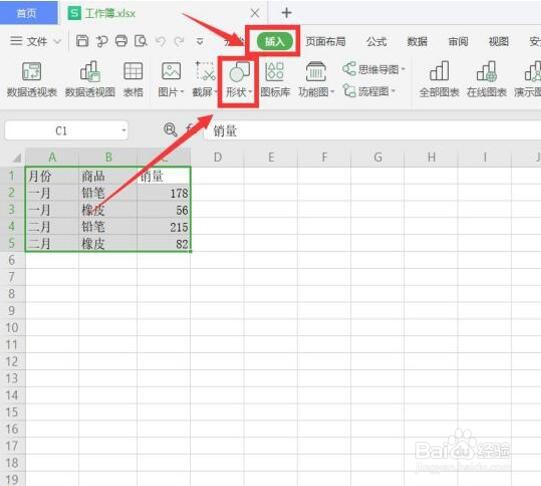Switch to the Page Layout tab (页面布局)

325,42
